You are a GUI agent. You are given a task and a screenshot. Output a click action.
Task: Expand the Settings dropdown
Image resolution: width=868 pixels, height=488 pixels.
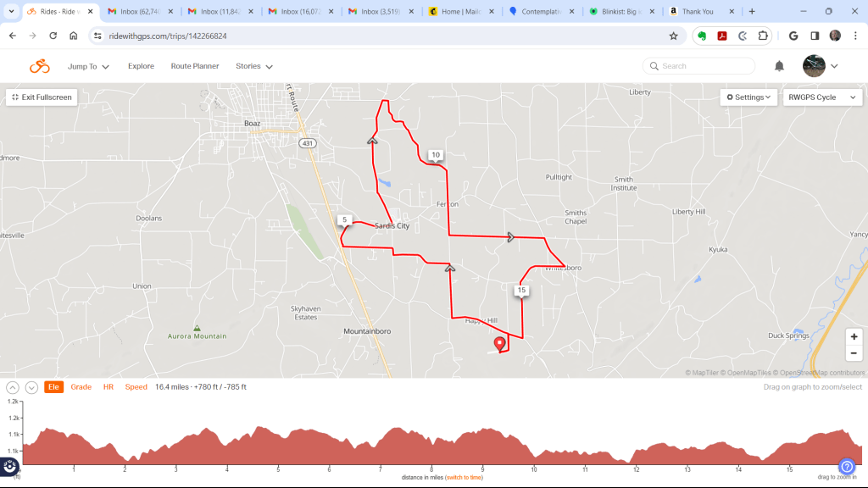click(748, 97)
